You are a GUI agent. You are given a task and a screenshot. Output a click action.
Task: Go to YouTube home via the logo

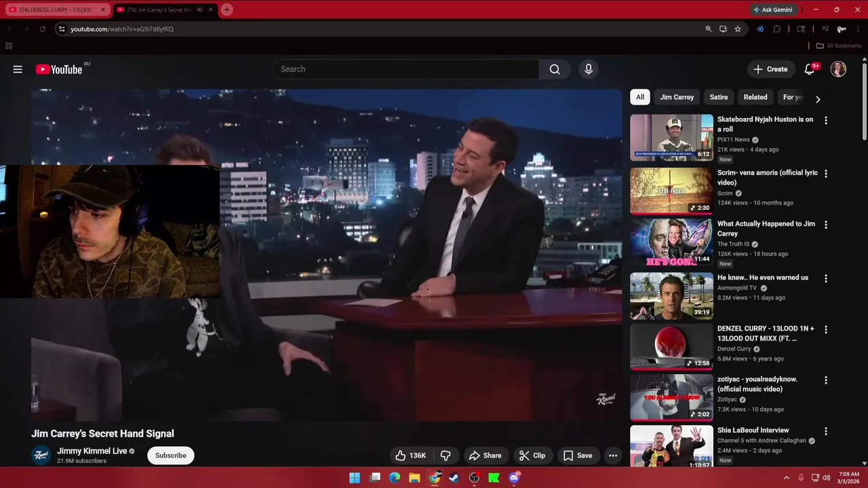tap(59, 69)
